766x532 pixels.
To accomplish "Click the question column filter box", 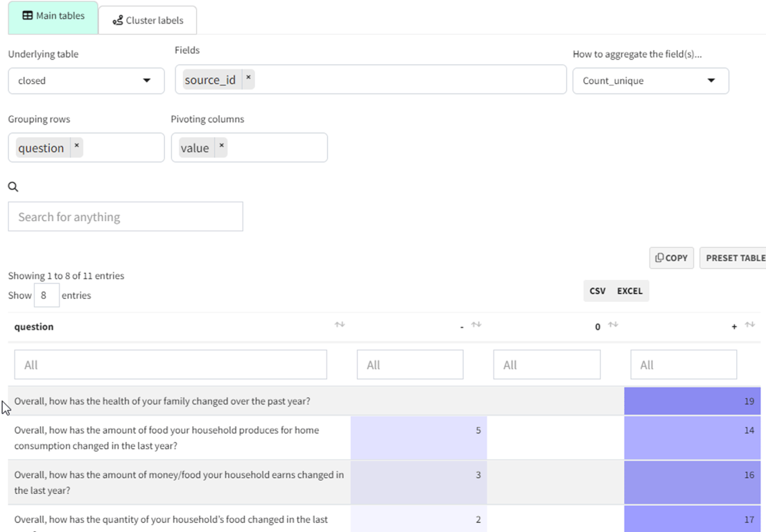I will (x=171, y=364).
